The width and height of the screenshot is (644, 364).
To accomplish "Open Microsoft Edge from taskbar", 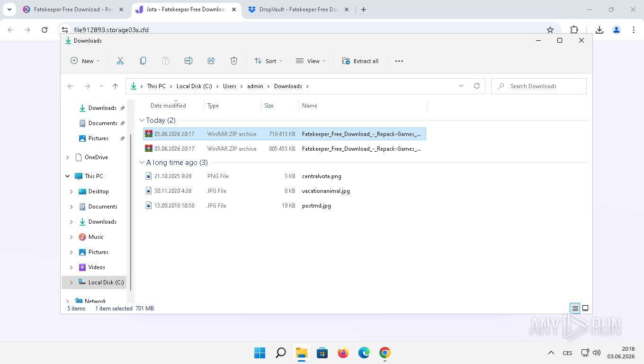I will tap(364, 353).
